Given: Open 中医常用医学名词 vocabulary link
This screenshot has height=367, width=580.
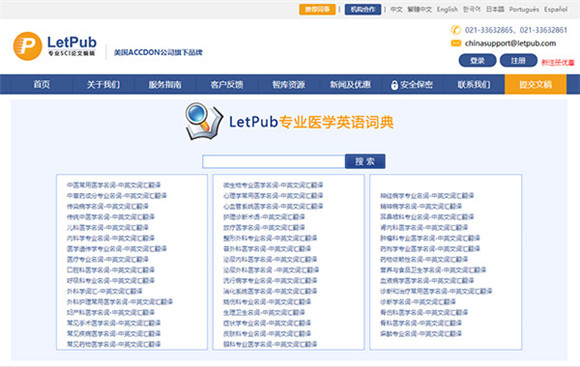Looking at the screenshot, I should click(114, 185).
